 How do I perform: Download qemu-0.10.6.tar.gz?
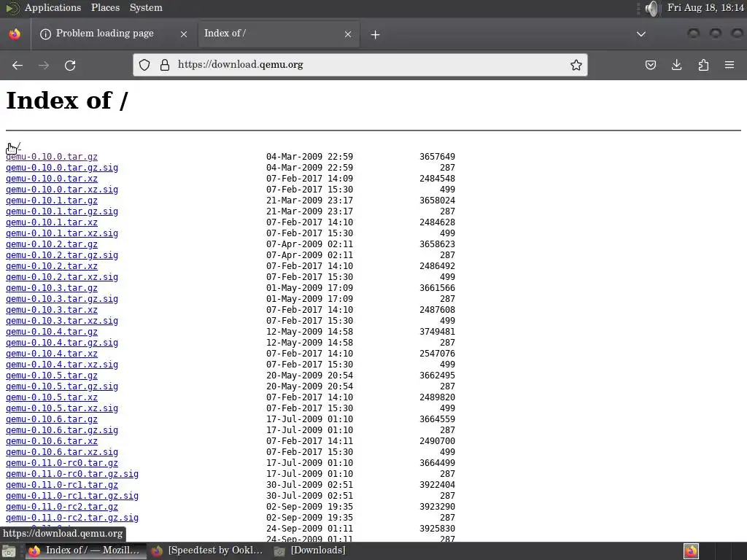pyautogui.click(x=52, y=419)
